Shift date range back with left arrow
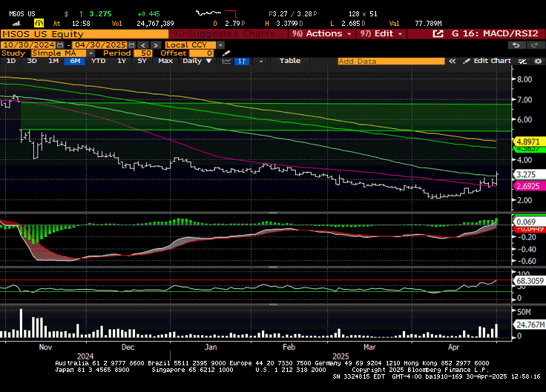 [142, 45]
